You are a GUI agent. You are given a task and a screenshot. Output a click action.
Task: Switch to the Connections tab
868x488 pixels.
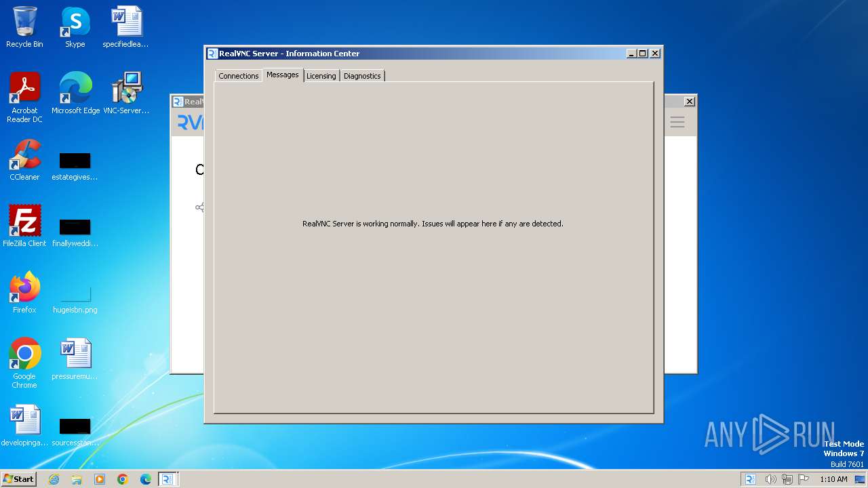(238, 76)
